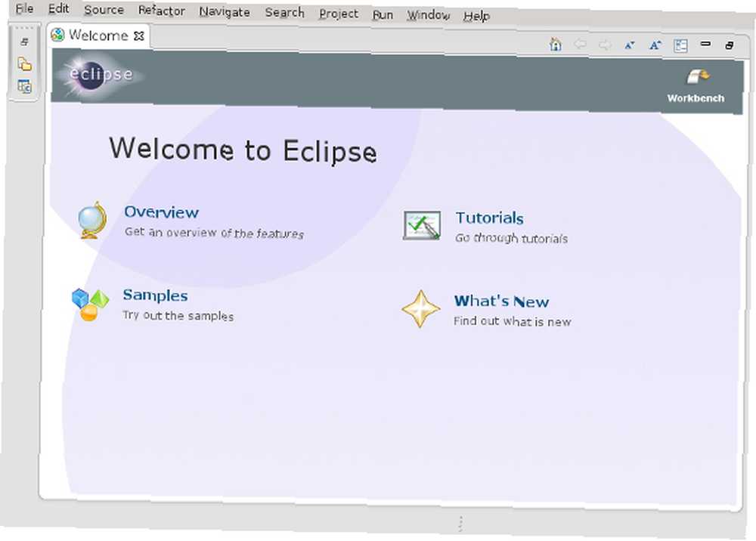Select the Welcome tab label

click(98, 36)
